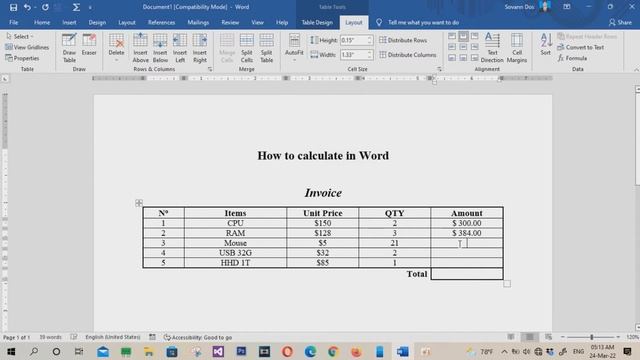Click the Share button
Image resolution: width=640 pixels, height=360 pixels.
pyautogui.click(x=620, y=22)
